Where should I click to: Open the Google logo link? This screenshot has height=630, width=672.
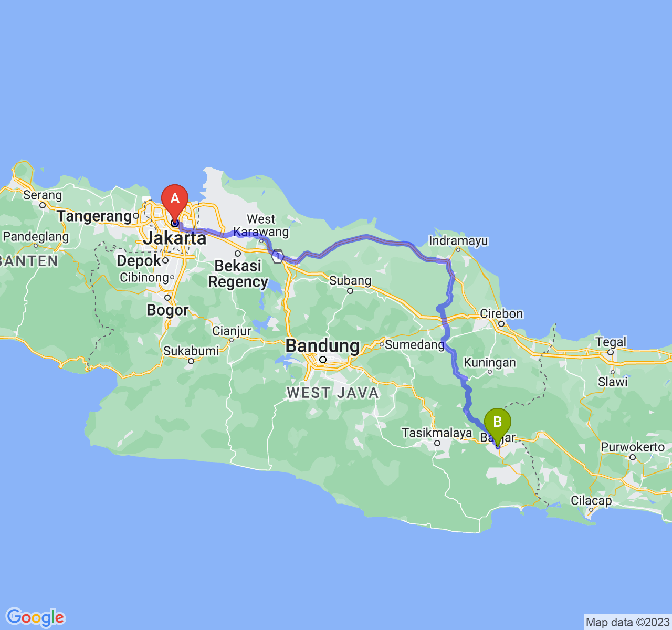[35, 617]
